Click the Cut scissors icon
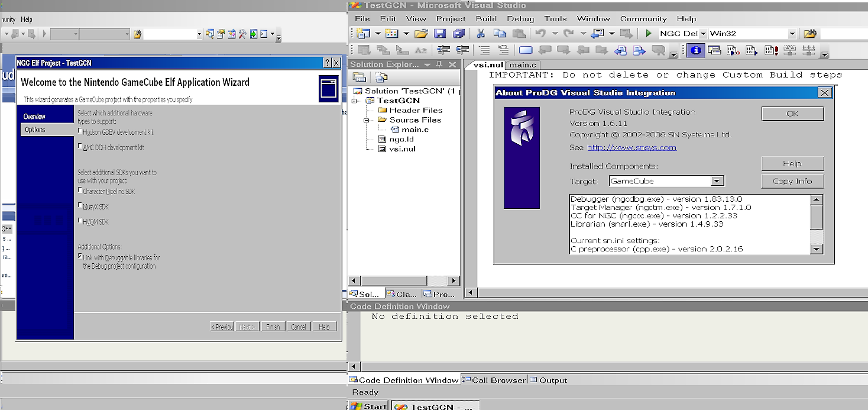 click(x=481, y=34)
